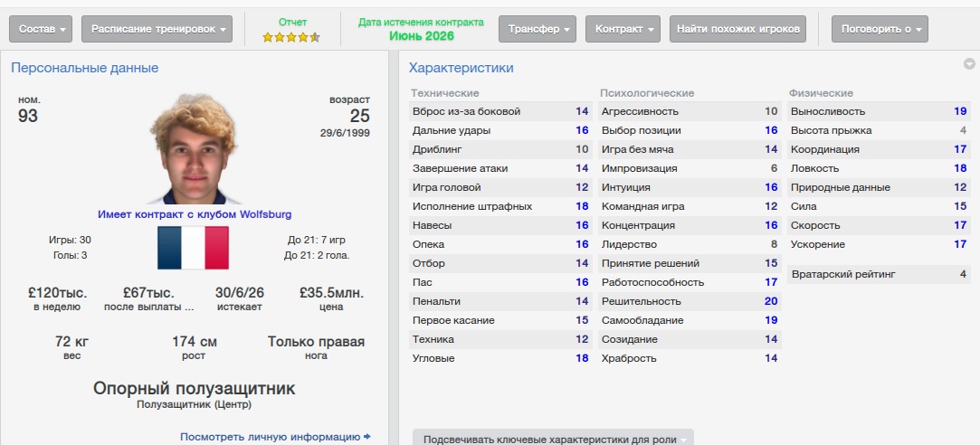Collapse the Характеристики panel with the round arrow
Image resolution: width=980 pixels, height=445 pixels.
(969, 64)
